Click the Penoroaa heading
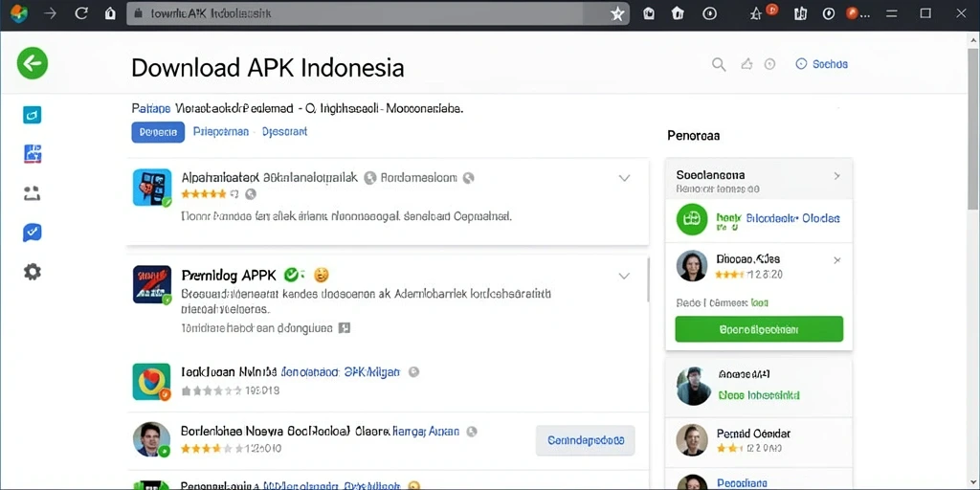This screenshot has width=980, height=490. point(693,135)
